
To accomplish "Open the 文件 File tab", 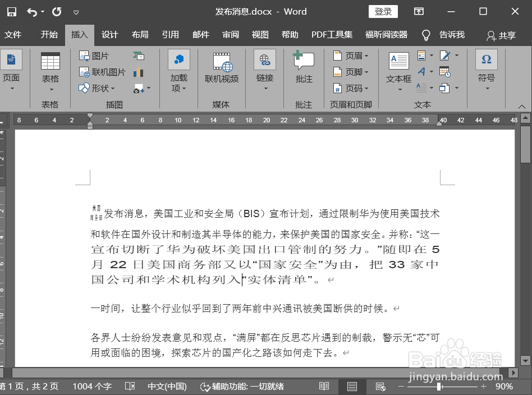I will click(13, 35).
